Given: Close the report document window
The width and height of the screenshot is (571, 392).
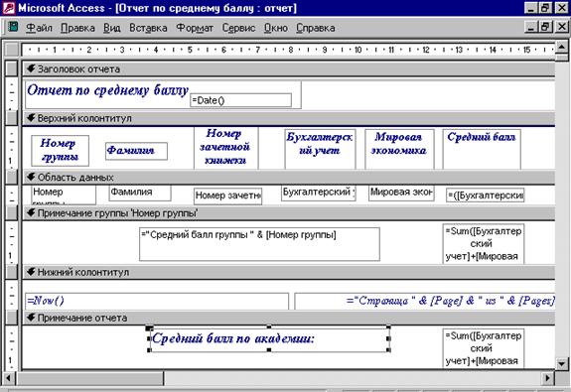Looking at the screenshot, I should tap(561, 27).
